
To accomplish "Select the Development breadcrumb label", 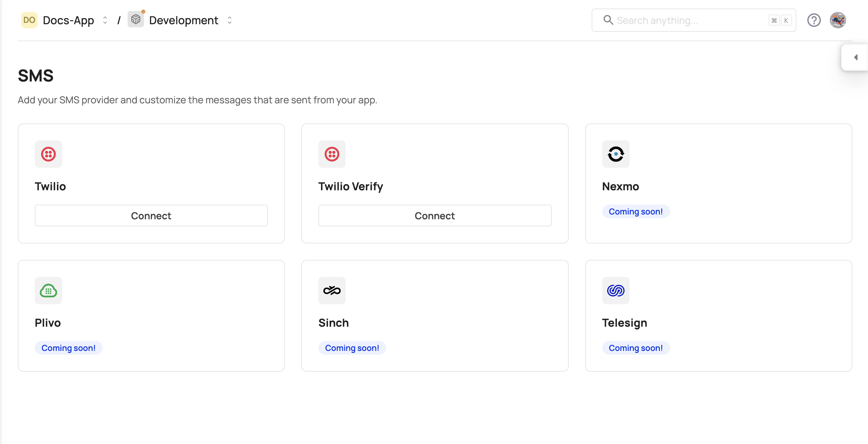I will coord(184,20).
